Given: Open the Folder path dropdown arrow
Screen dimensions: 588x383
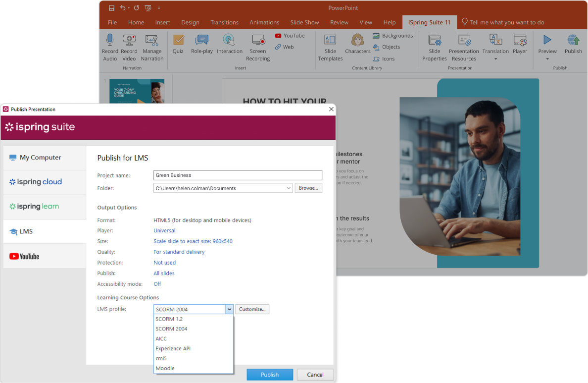Looking at the screenshot, I should tap(288, 188).
